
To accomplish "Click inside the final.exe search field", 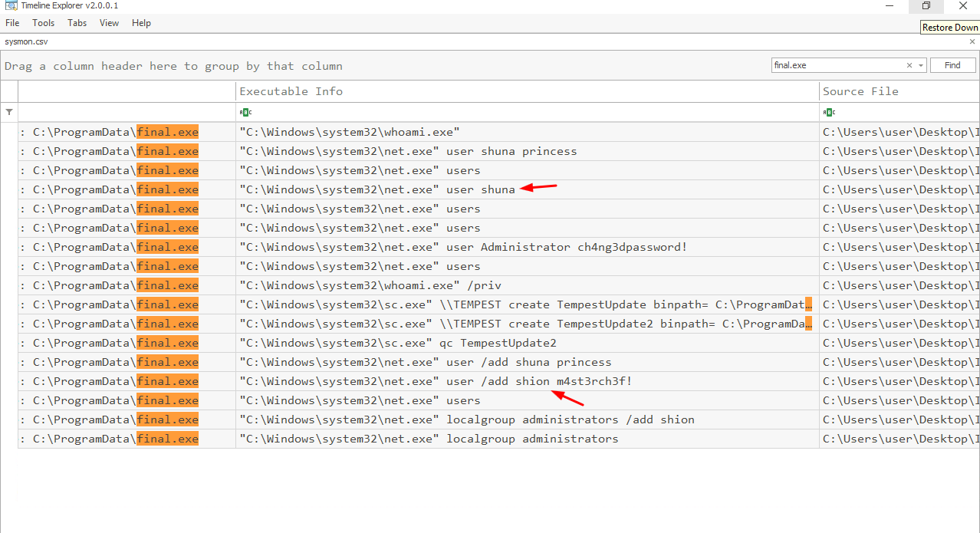I will click(x=836, y=66).
